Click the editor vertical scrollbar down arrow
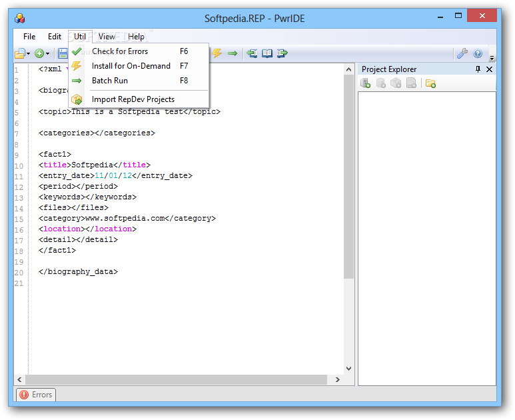 point(349,369)
